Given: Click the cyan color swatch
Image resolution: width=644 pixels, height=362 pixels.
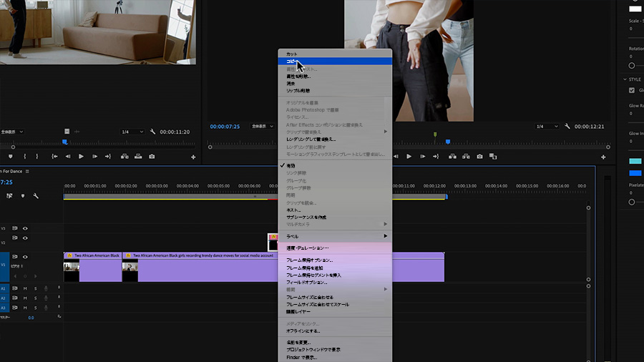Looking at the screenshot, I should pos(635,161).
